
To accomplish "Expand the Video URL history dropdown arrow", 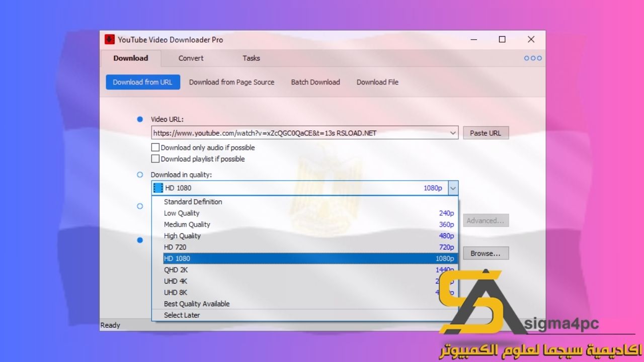I will coord(453,133).
